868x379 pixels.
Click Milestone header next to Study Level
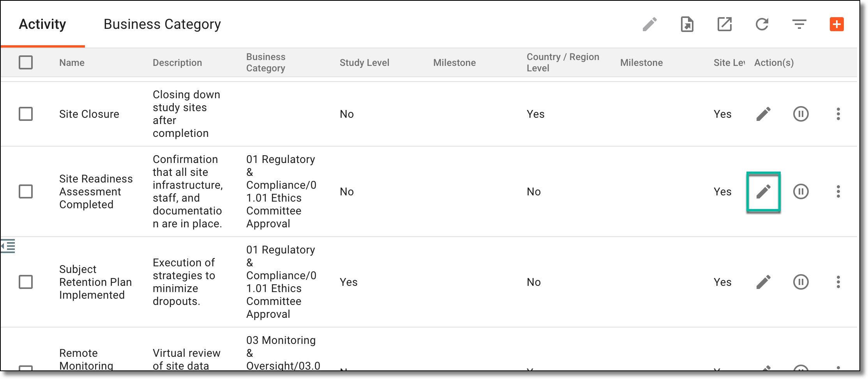tap(454, 63)
